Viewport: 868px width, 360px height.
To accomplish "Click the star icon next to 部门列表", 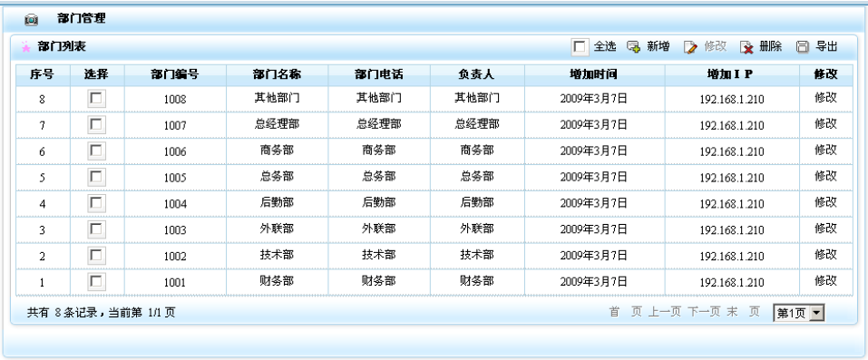I will 25,47.
